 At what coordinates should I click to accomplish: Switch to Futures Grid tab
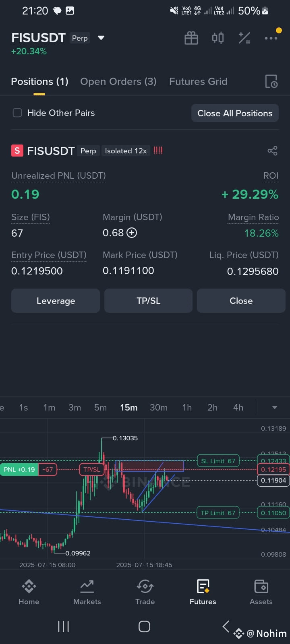(198, 81)
